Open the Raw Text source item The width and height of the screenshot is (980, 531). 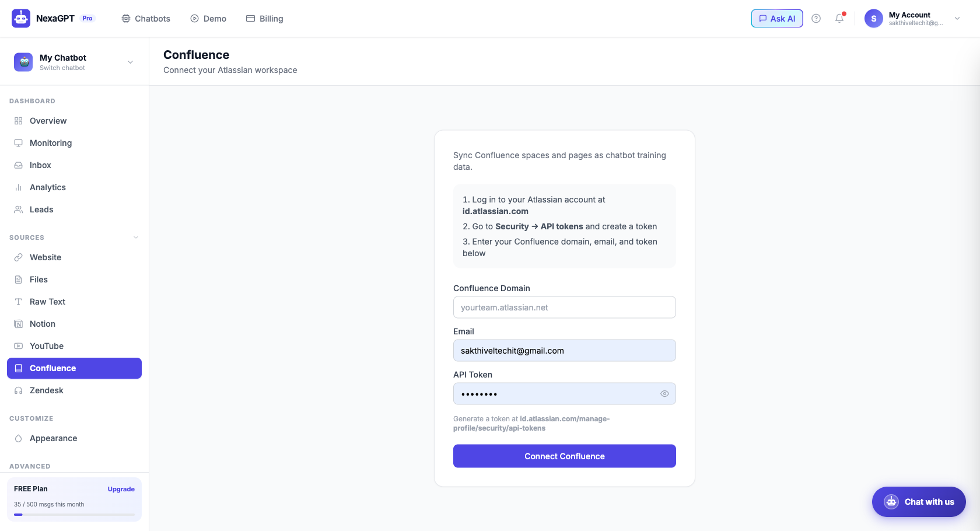[x=74, y=302]
